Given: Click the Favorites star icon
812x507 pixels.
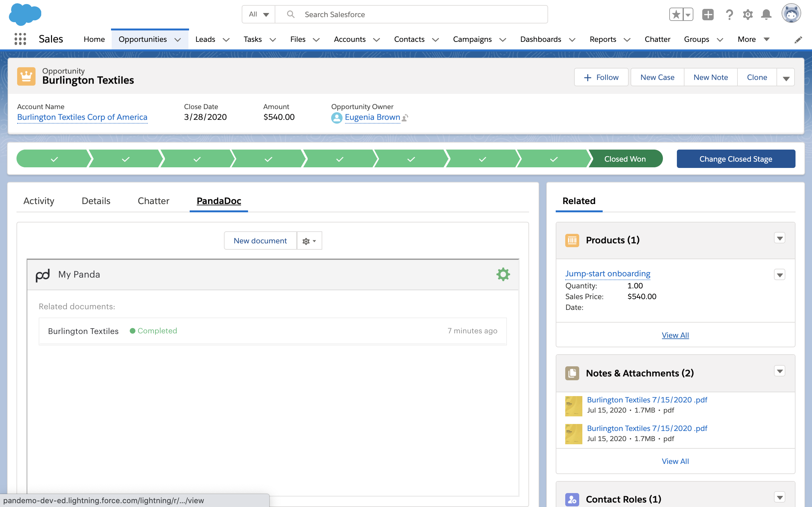Looking at the screenshot, I should pos(676,15).
